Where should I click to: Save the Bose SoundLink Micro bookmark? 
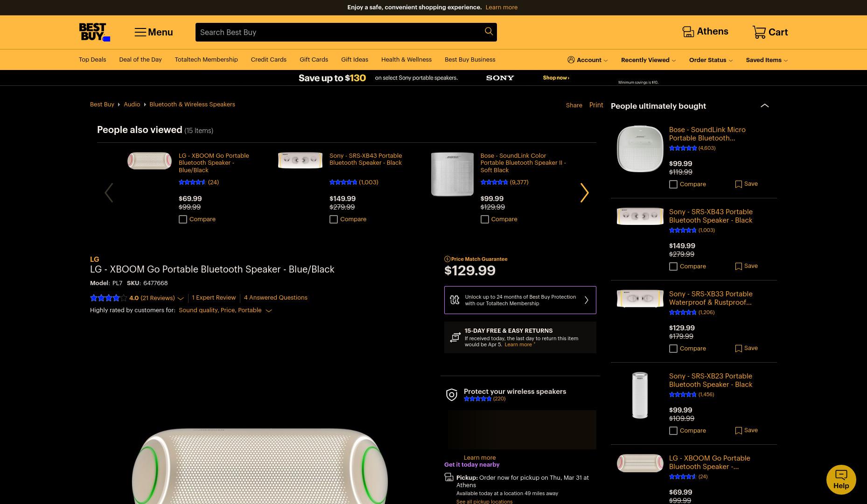click(x=738, y=184)
